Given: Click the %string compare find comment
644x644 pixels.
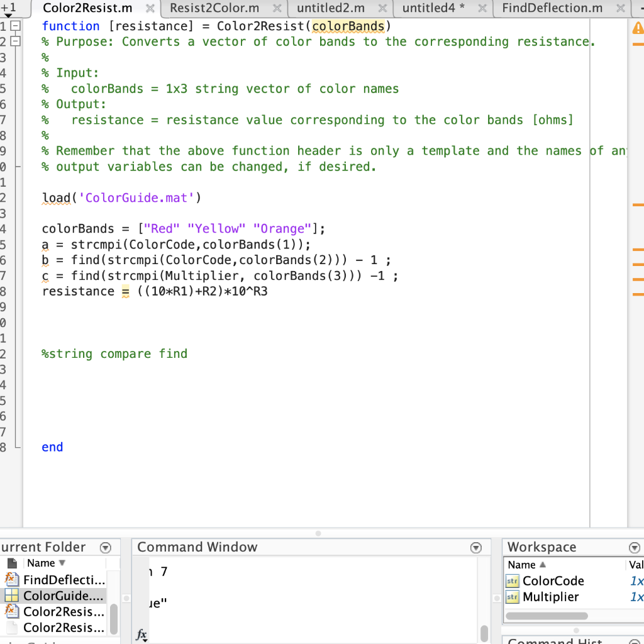Looking at the screenshot, I should [x=114, y=353].
